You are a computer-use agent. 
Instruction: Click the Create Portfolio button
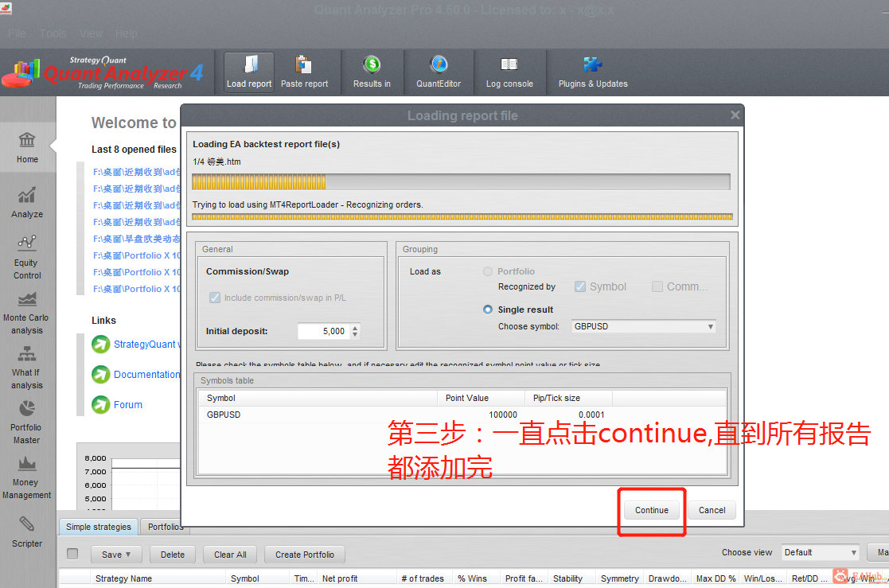tap(305, 555)
